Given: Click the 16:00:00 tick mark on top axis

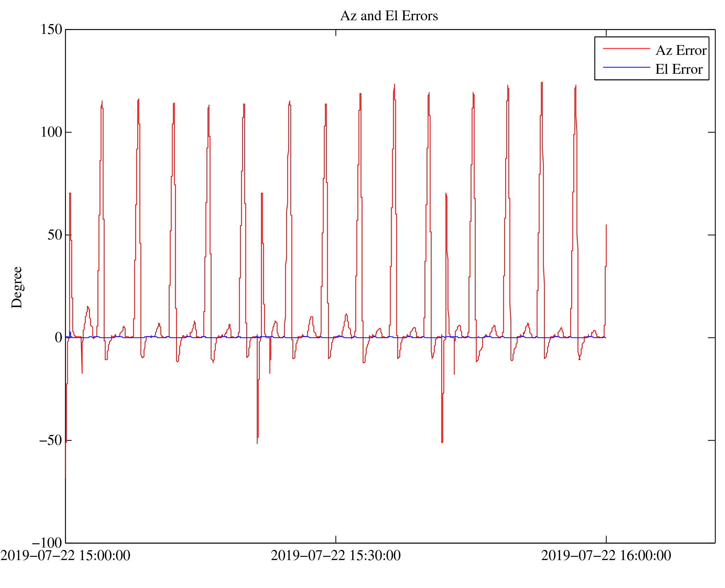Looking at the screenshot, I should point(606,32).
